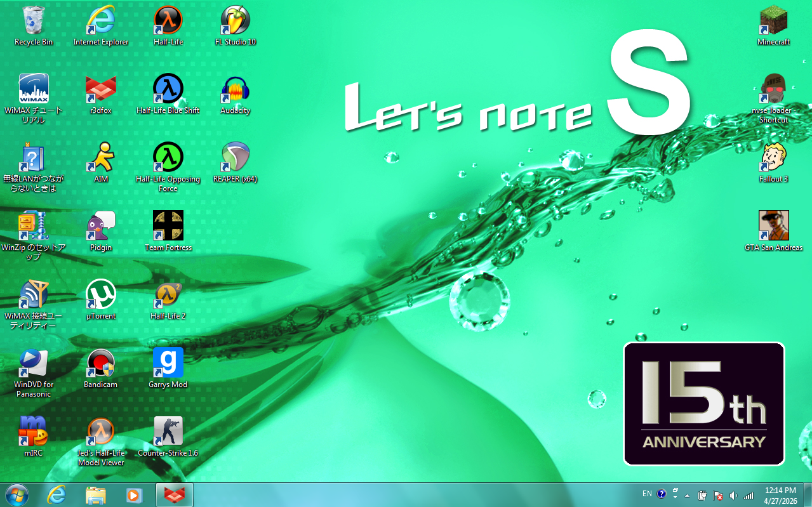This screenshot has width=812, height=507.
Task: Select the µTorrent desktop icon
Action: click(x=101, y=294)
